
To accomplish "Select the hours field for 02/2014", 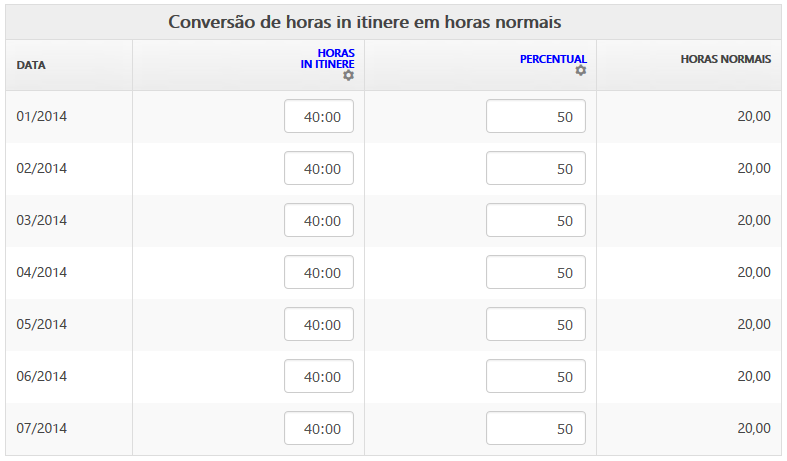I will (319, 168).
